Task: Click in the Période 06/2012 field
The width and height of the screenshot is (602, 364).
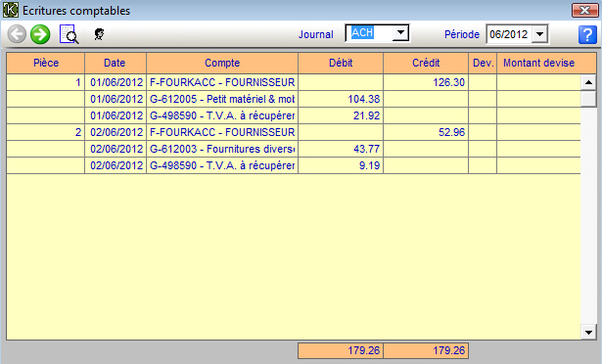Action: pyautogui.click(x=509, y=34)
